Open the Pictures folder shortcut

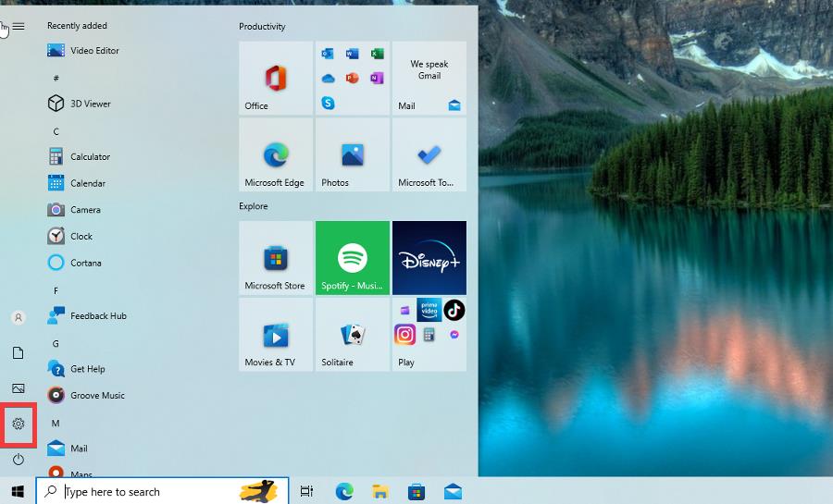click(19, 388)
